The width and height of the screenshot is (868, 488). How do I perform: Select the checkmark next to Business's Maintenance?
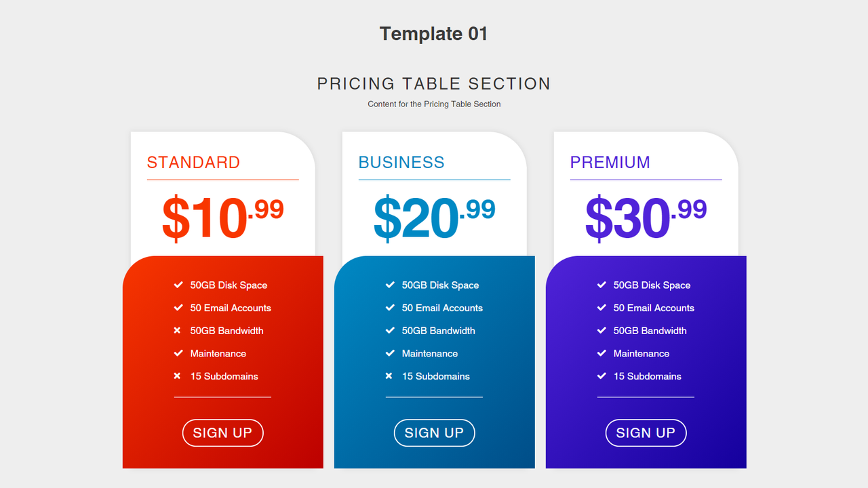point(389,353)
